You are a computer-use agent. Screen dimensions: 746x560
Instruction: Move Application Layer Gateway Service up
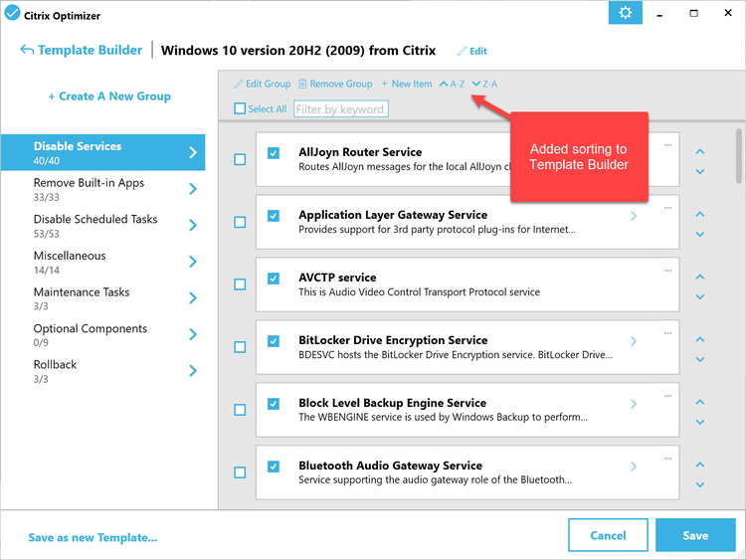click(700, 215)
